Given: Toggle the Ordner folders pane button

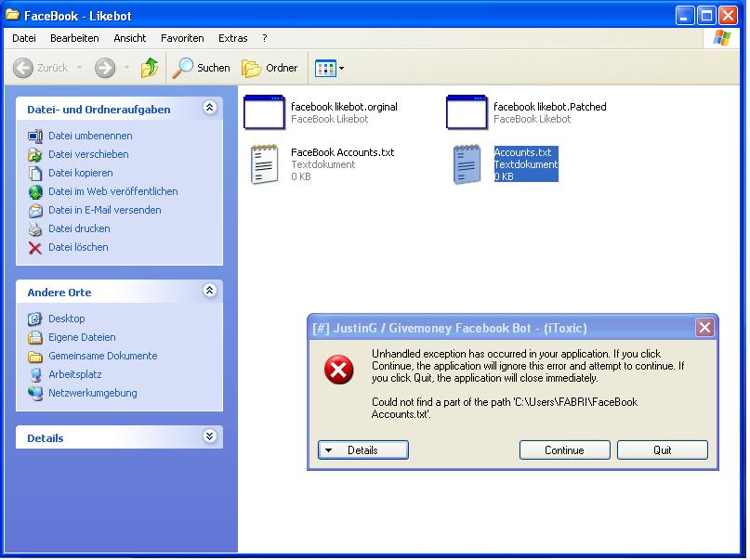Looking at the screenshot, I should point(270,68).
